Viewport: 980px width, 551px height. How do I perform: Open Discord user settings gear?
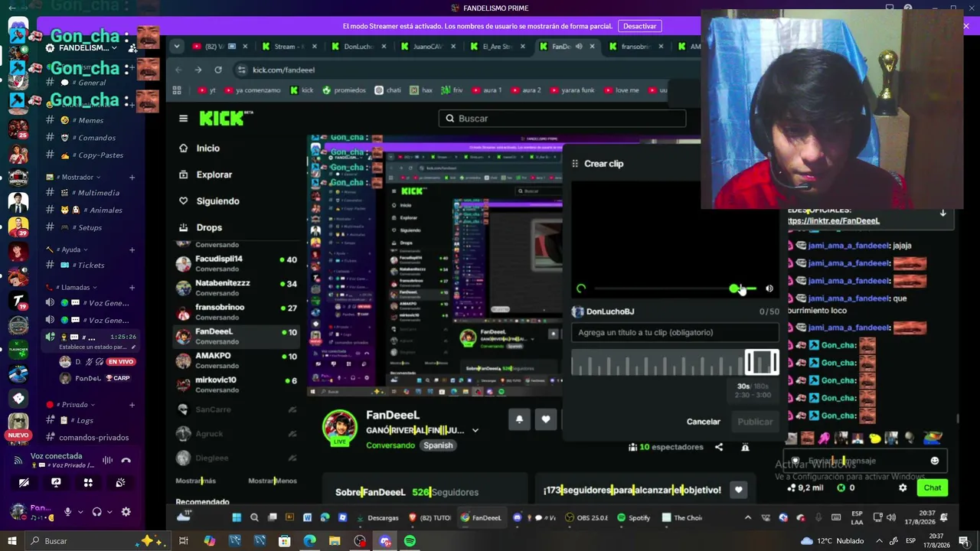(x=126, y=512)
